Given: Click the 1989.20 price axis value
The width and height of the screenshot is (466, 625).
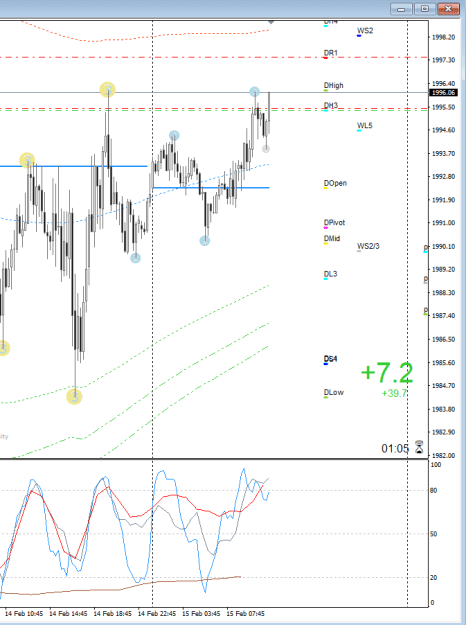Looking at the screenshot, I should [x=443, y=269].
